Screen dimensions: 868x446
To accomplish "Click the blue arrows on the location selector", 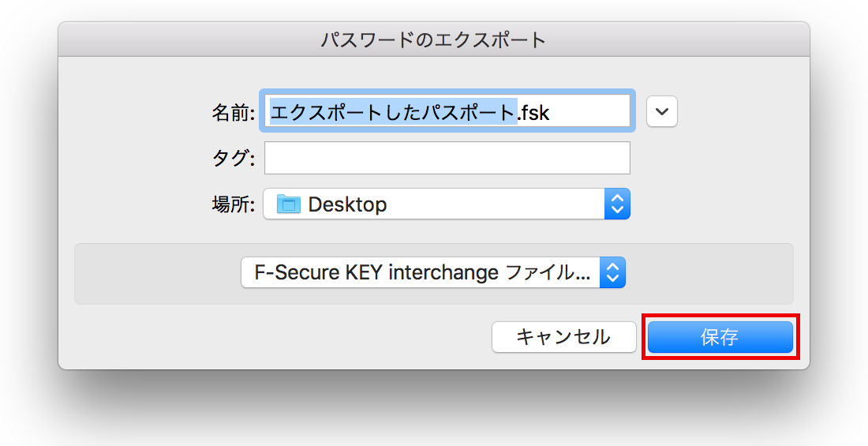I will (x=617, y=204).
